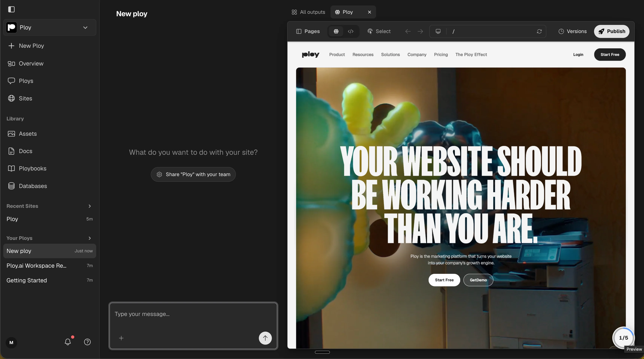Publish the site
Viewport: 644px width, 359px height.
click(x=612, y=31)
